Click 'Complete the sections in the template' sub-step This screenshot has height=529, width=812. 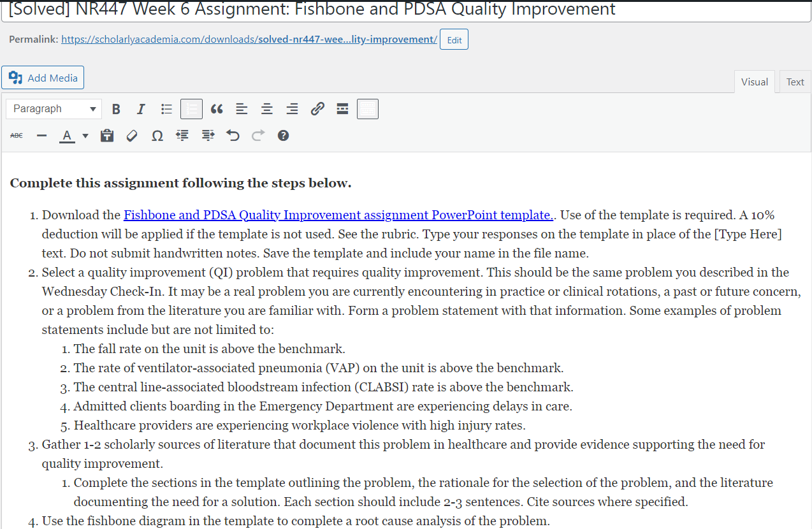click(423, 492)
